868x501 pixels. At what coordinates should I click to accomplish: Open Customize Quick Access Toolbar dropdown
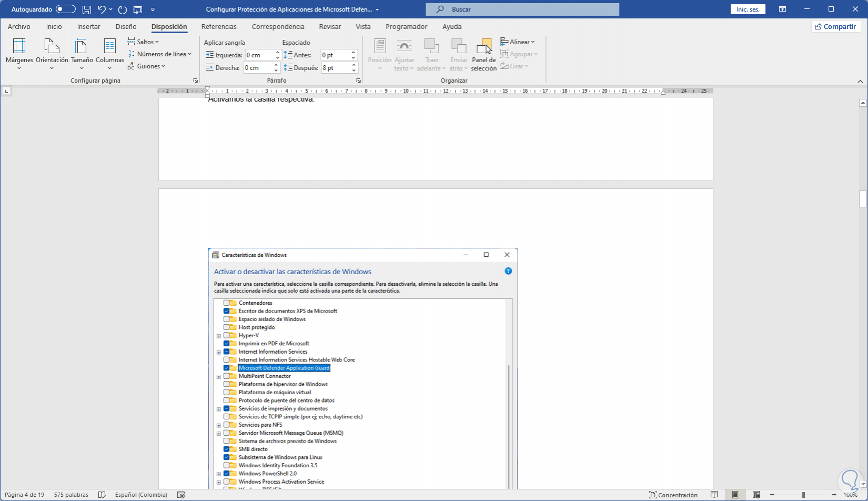[x=153, y=9]
